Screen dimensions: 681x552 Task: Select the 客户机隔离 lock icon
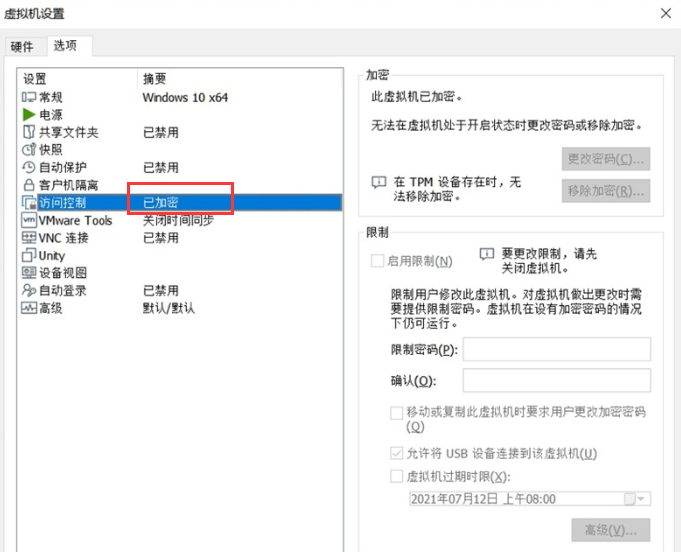point(29,185)
